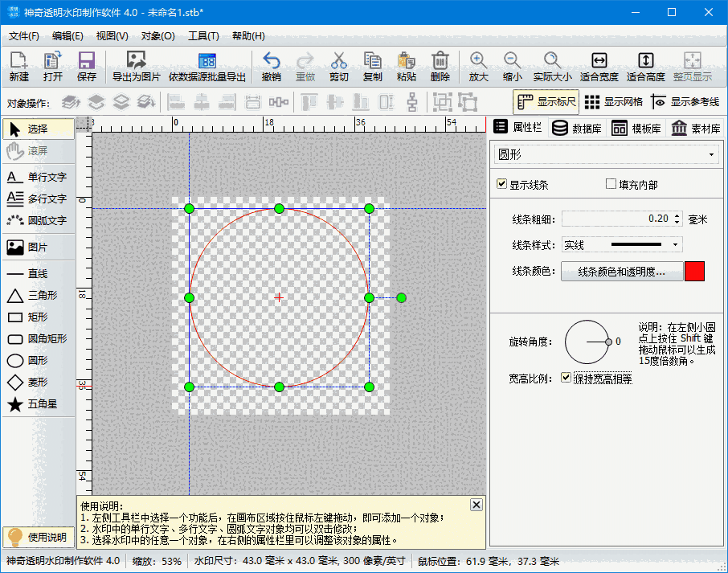Open the shape type dropdown showing 圆形
Image resolution: width=728 pixels, height=573 pixels.
tap(607, 154)
